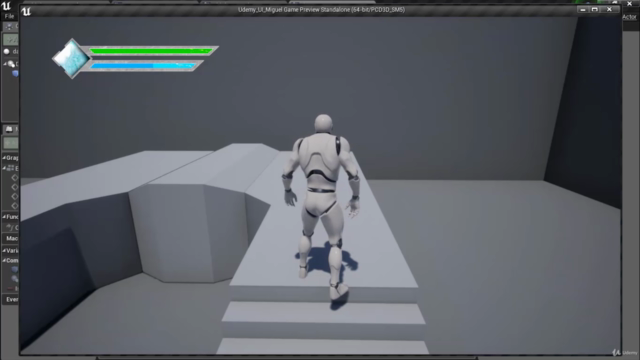This screenshot has height=360, width=640.
Task: Collapse the event graph tree arrow under Graphs
Action: pos(4,168)
